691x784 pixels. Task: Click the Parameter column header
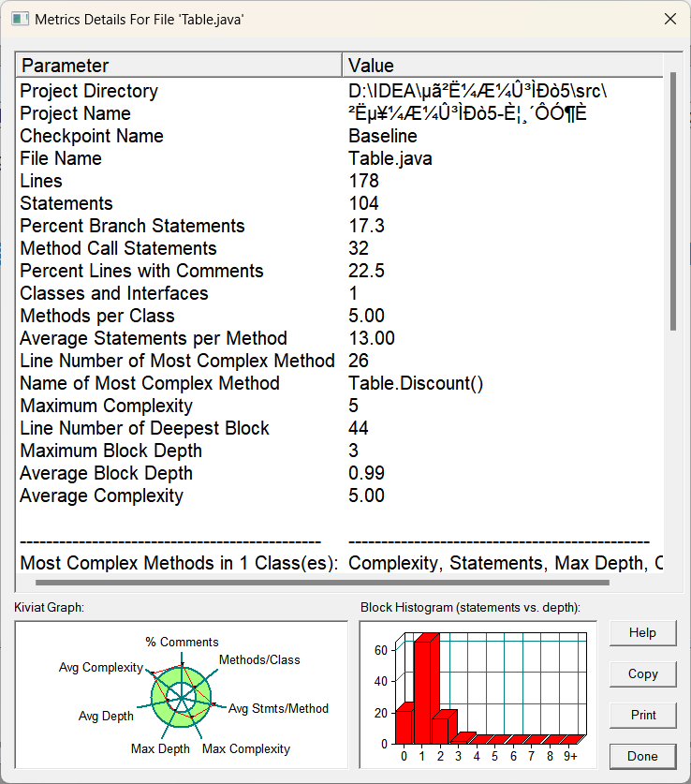[x=180, y=65]
